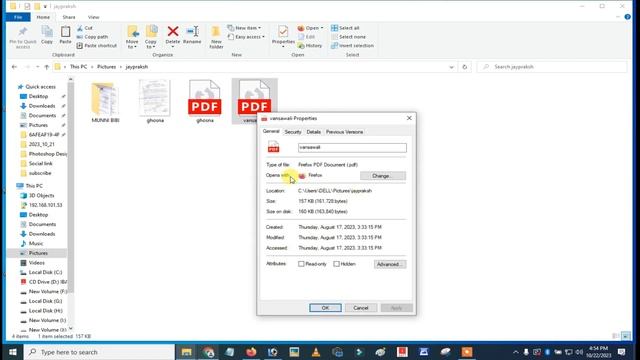Select Music in navigation pane
Screen dimensions: 640x360
pos(36,244)
